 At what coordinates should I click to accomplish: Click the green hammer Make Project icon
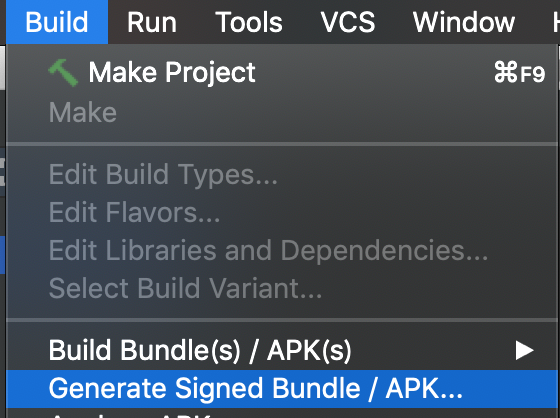coord(63,73)
